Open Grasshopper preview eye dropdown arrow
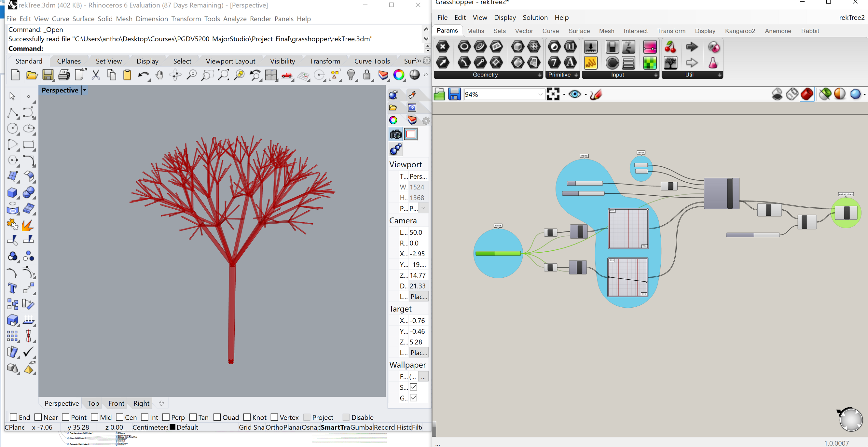Screen dimensions: 868x447 586,95
